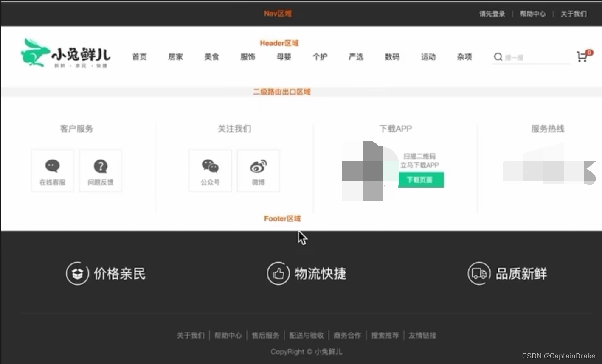Open the shopping cart icon
The width and height of the screenshot is (602, 364).
[582, 57]
